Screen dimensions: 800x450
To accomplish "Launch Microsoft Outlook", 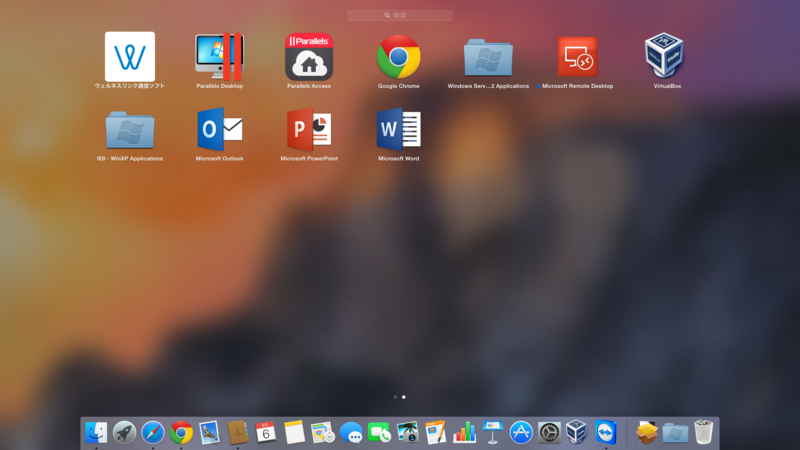I will click(x=219, y=129).
